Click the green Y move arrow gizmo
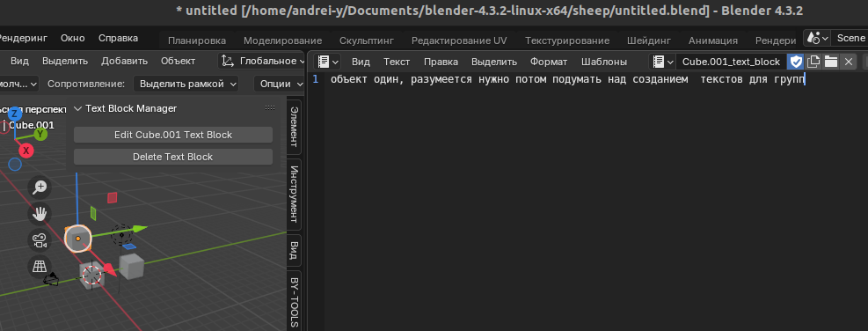 point(141,228)
